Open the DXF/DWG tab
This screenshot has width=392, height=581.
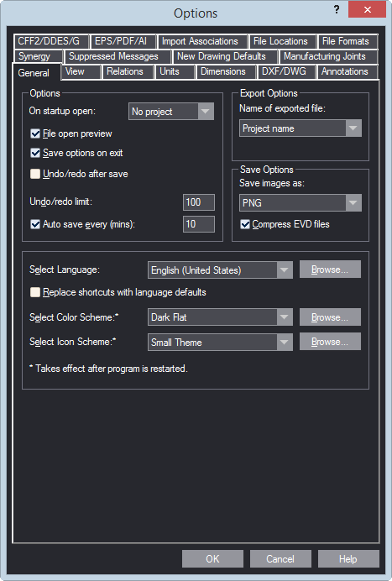[x=286, y=71]
